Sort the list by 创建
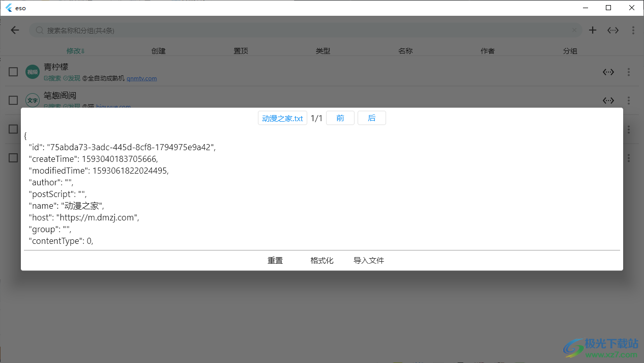 (158, 51)
